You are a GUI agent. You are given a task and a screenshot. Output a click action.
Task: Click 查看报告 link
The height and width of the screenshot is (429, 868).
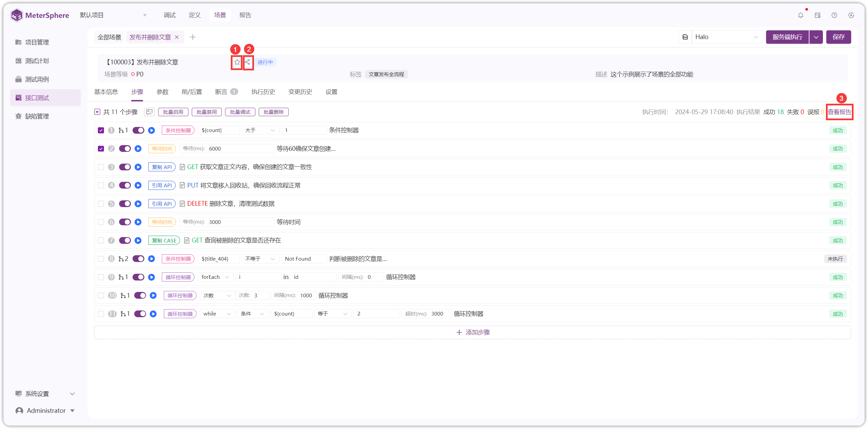coord(839,112)
